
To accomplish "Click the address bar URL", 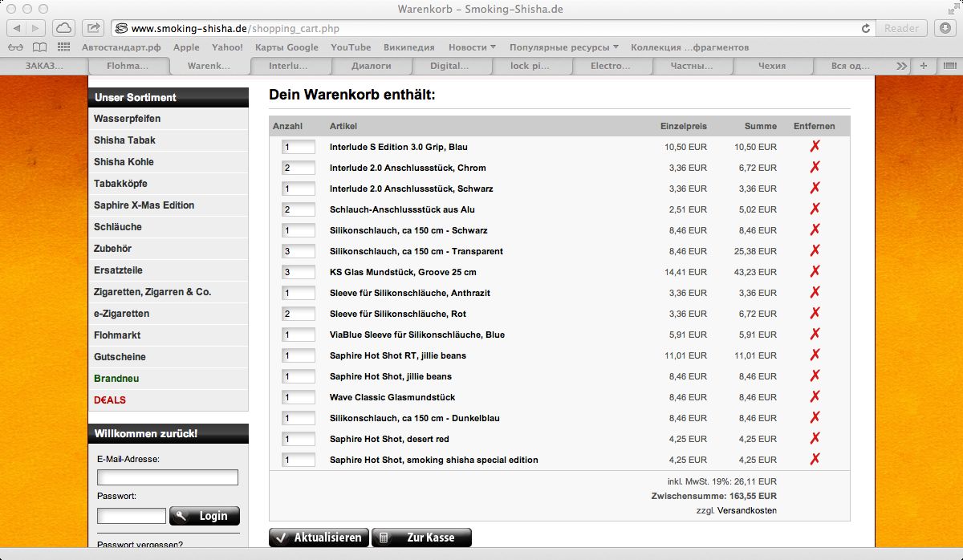I will 235,28.
